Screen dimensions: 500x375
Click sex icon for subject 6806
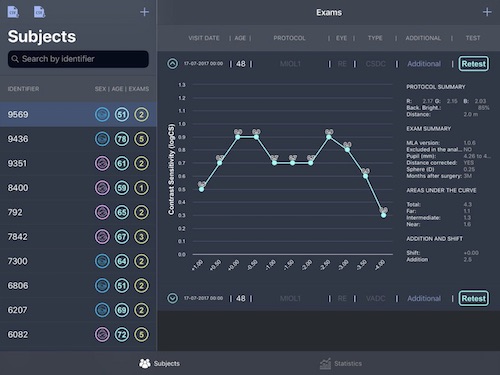click(x=102, y=285)
